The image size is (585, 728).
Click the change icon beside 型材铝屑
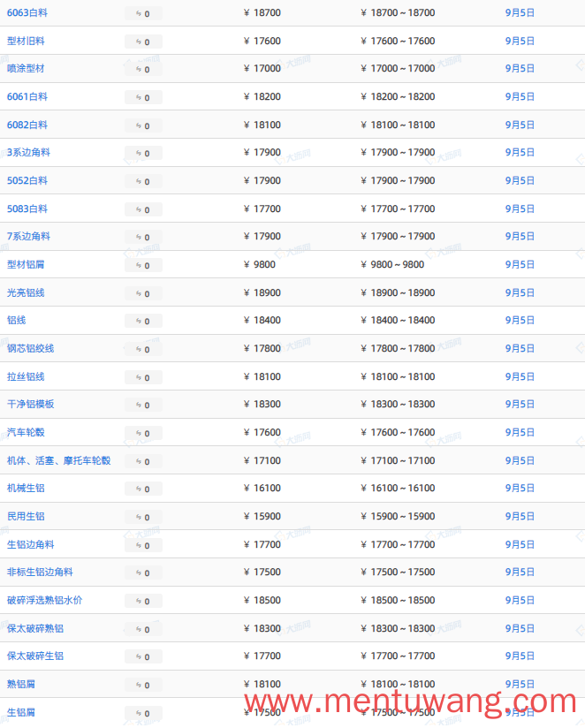(x=143, y=265)
